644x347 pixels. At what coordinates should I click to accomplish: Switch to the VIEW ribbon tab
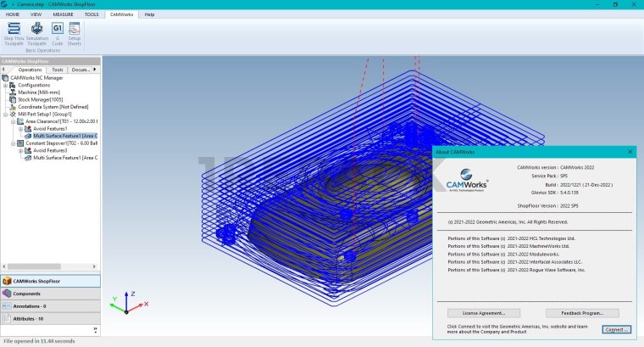coord(36,14)
